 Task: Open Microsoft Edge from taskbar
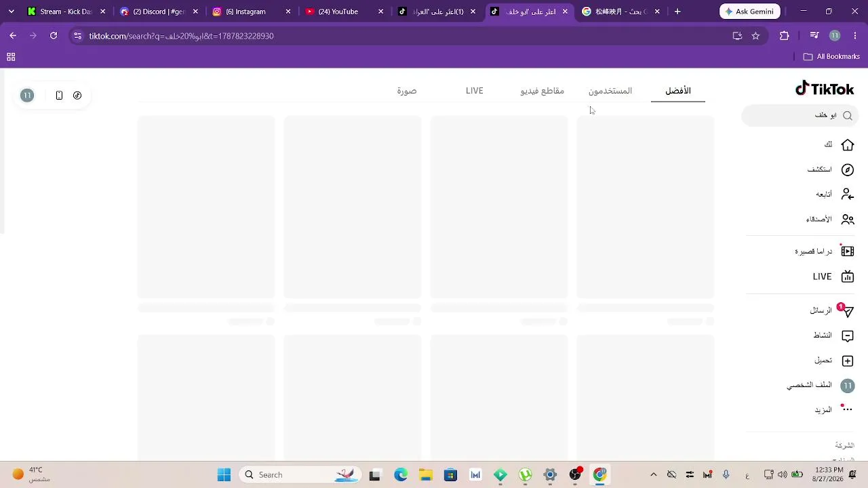(401, 474)
